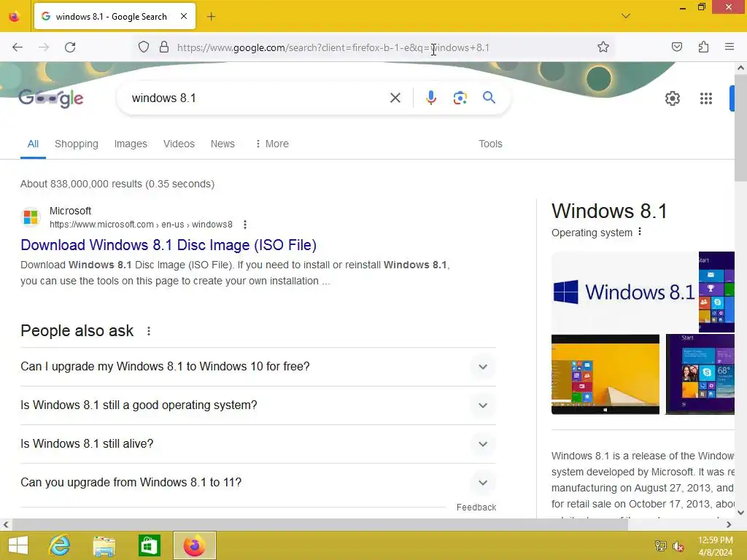Open Download Windows 8.1 Disc Image link
The image size is (747, 560).
click(x=169, y=245)
